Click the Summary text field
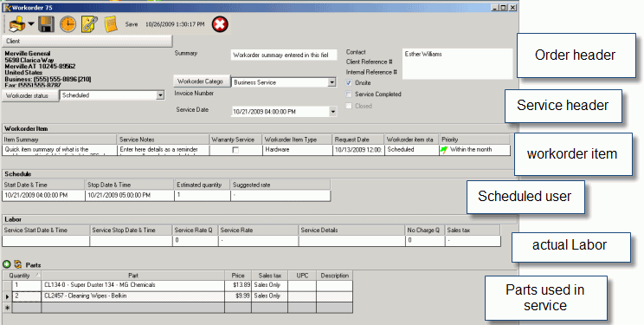 click(284, 55)
